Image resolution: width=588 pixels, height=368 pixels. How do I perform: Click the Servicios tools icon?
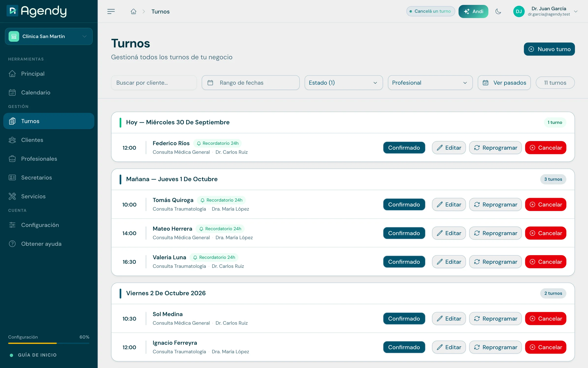[12, 196]
